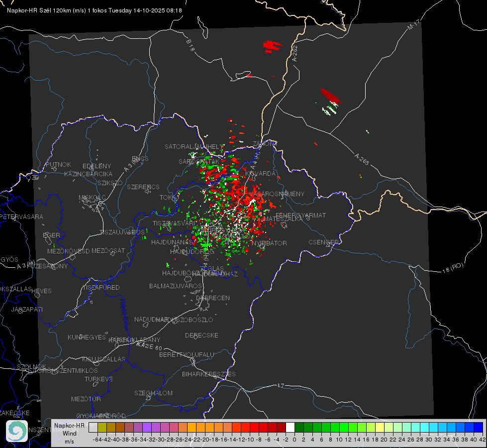Click the SZEGHALOM city label
The image size is (487, 448).
tap(153, 393)
